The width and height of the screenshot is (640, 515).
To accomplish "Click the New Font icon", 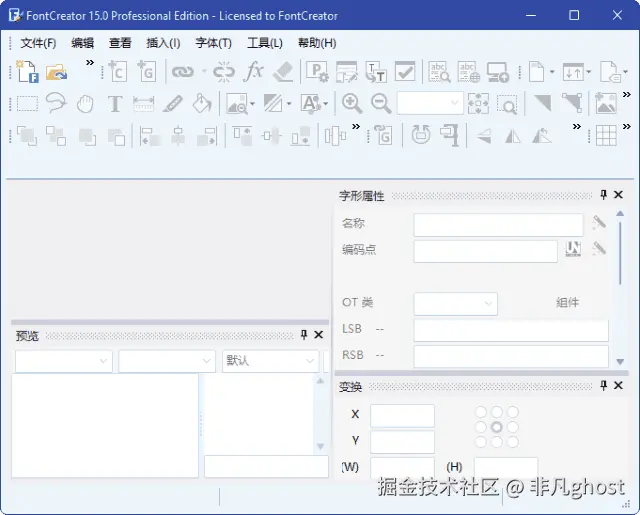I will coord(27,72).
